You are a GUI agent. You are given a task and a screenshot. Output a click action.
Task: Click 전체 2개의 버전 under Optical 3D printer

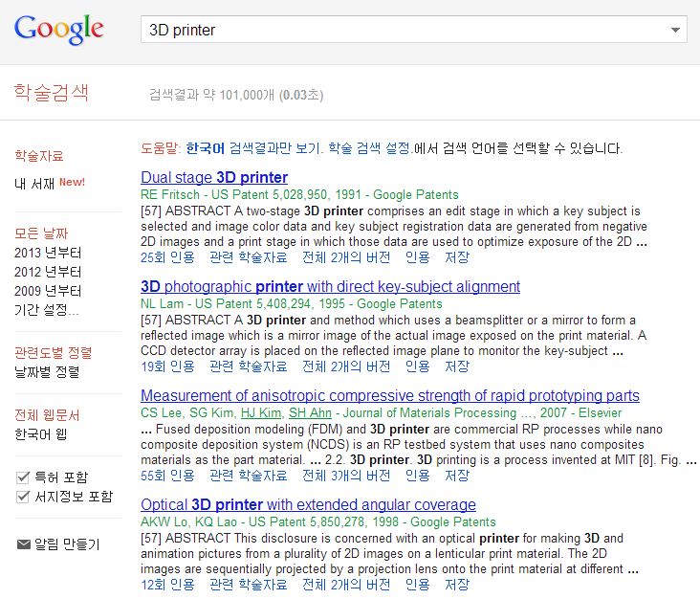coord(346,585)
